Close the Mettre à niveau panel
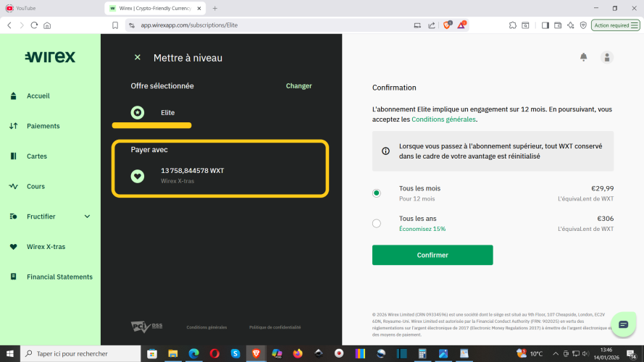This screenshot has height=362, width=644. 138,57
